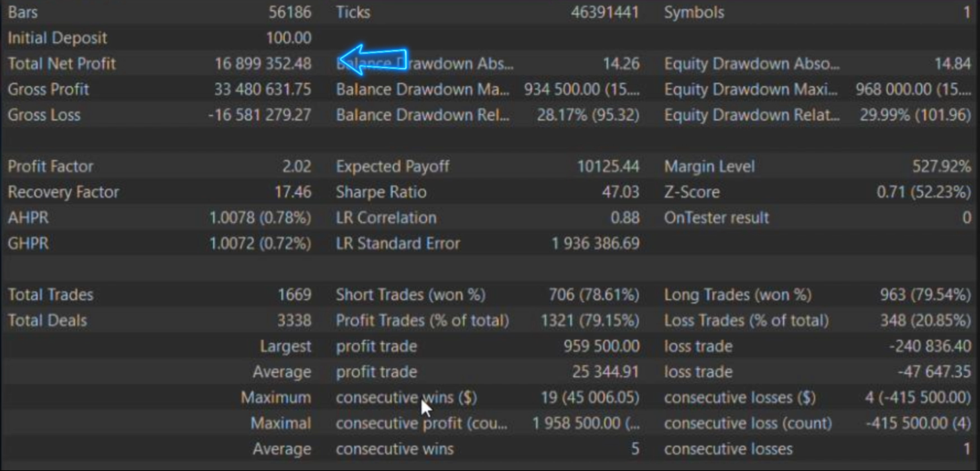Click the Total Trades value 1669

[294, 294]
